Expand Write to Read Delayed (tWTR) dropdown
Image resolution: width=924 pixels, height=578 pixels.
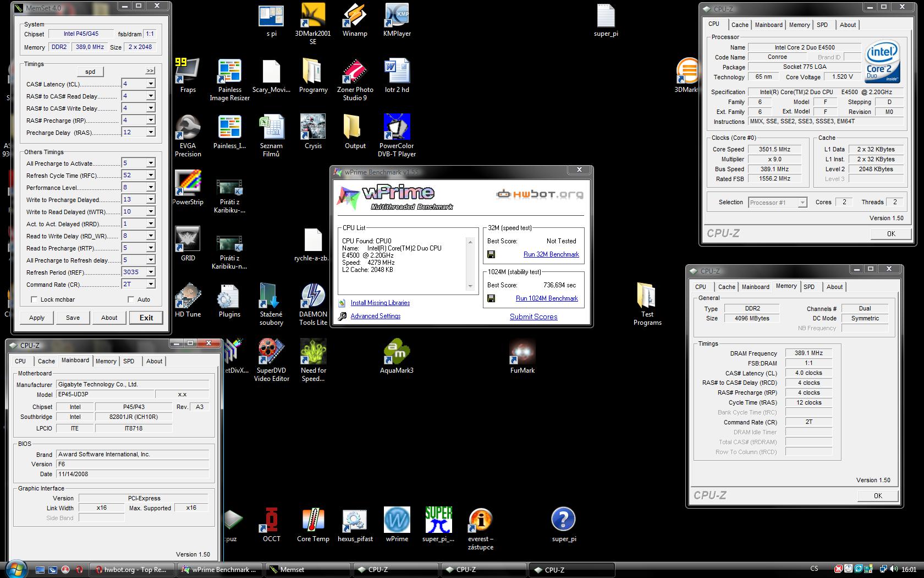[150, 211]
